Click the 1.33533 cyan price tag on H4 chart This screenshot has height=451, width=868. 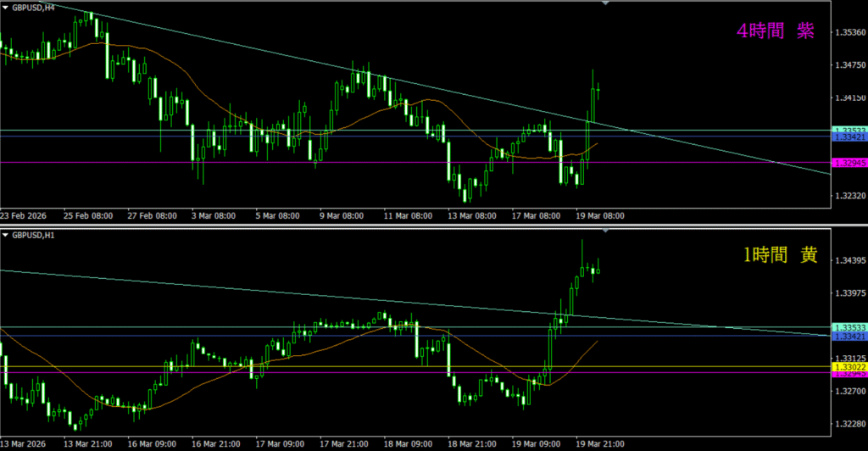(x=849, y=130)
